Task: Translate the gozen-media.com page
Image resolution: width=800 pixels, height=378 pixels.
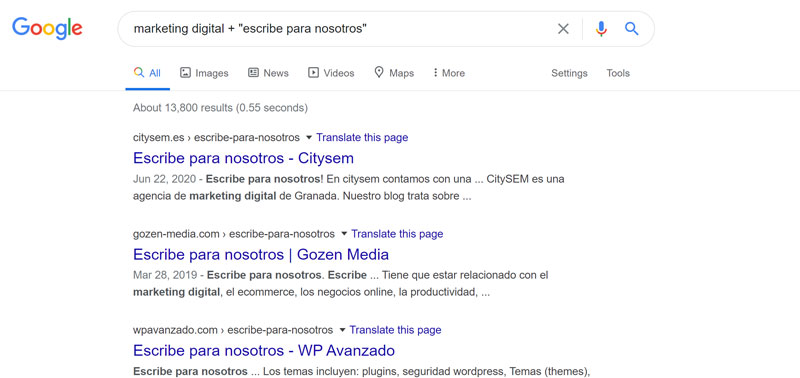Action: (397, 234)
